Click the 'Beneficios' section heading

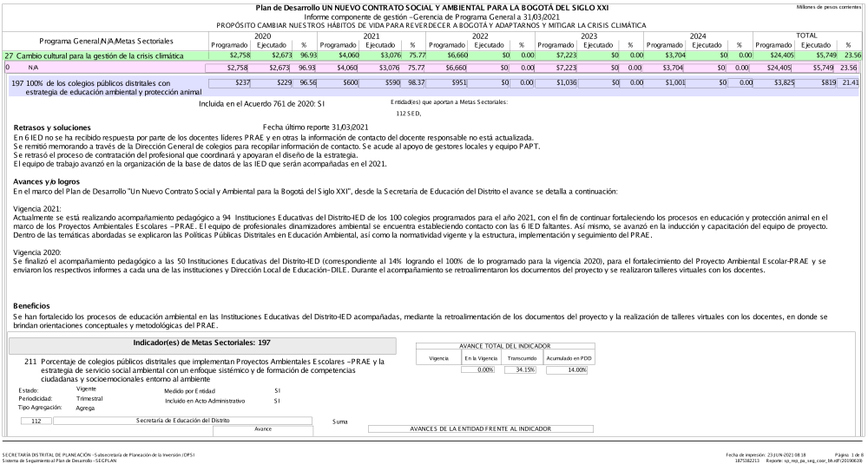(35, 306)
